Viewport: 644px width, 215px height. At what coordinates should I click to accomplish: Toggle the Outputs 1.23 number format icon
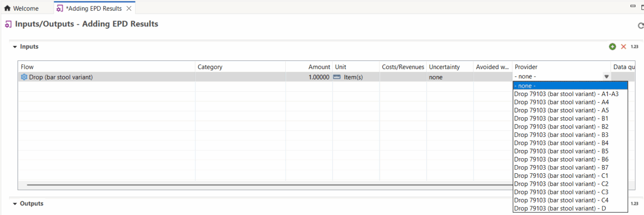[x=634, y=203]
